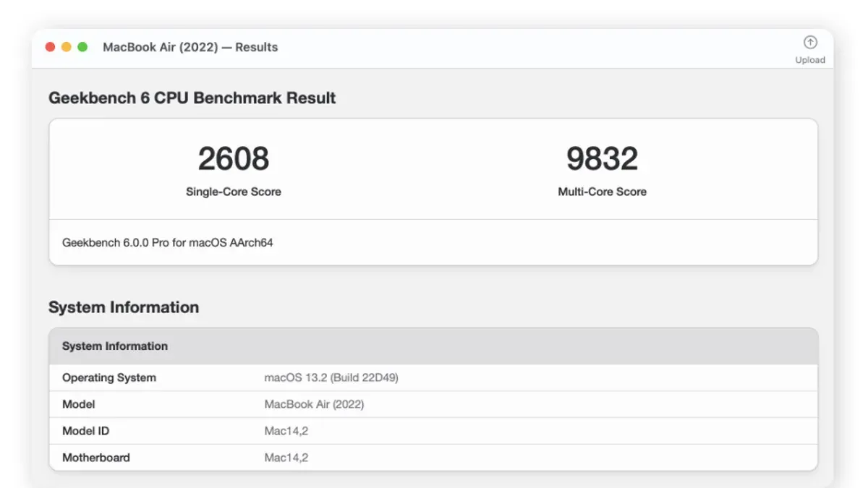
Task: Click the Upload label under the arrow
Action: coord(810,60)
